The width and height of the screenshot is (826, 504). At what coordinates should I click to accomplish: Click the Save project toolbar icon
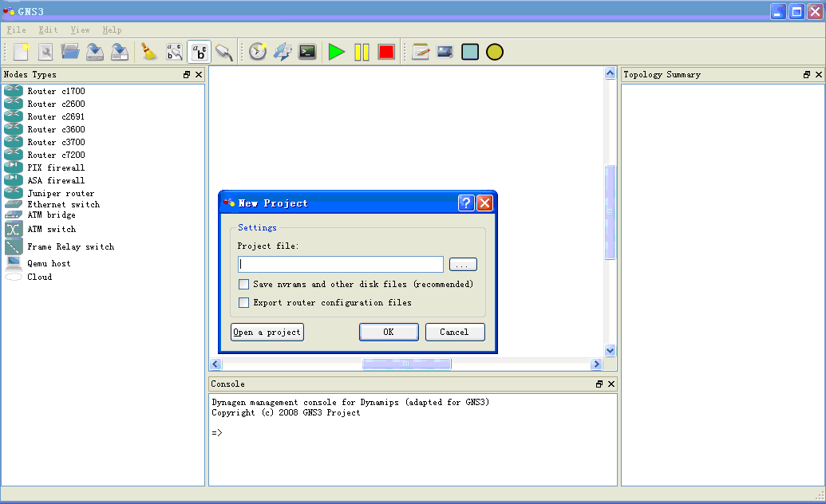pos(95,52)
